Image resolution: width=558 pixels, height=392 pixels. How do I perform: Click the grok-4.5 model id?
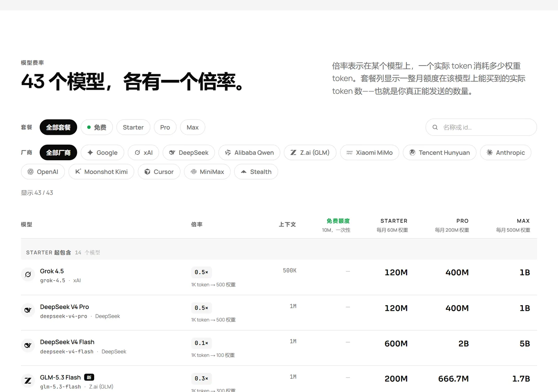[x=53, y=280]
